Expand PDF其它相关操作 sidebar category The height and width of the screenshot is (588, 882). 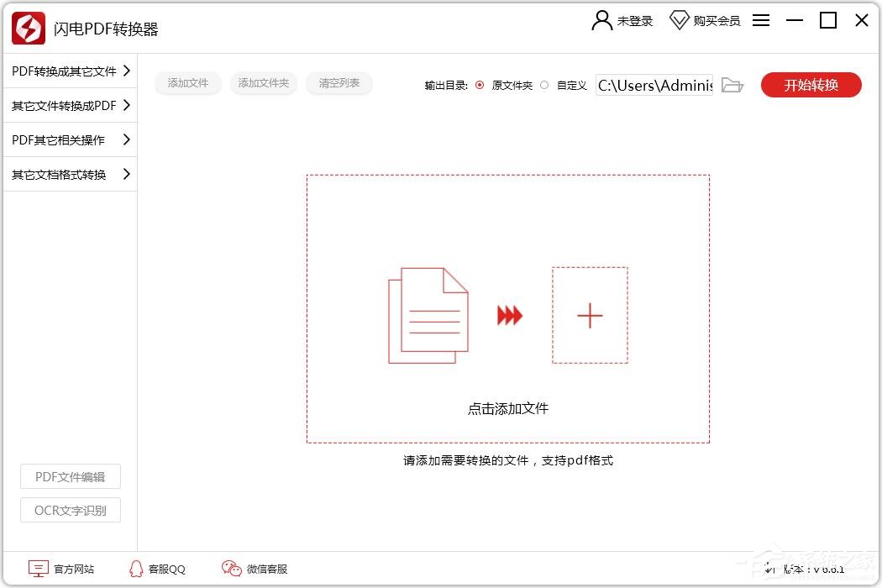point(65,139)
